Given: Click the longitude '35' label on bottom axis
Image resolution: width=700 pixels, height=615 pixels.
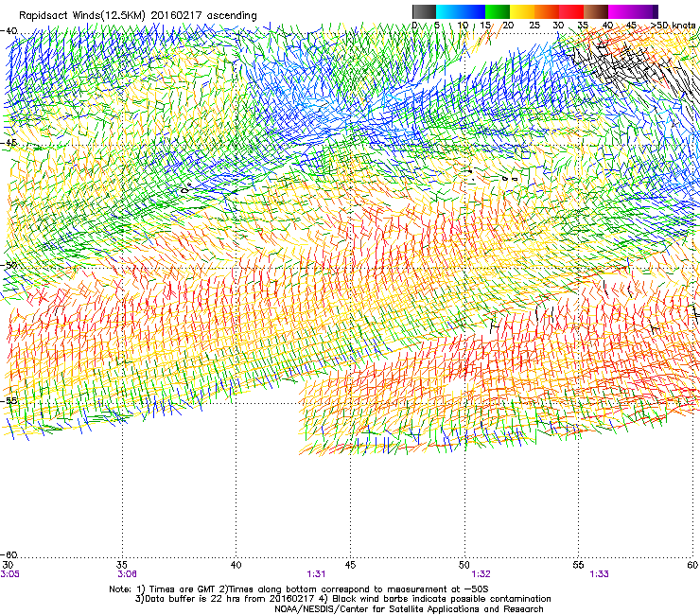Looking at the screenshot, I should [122, 566].
